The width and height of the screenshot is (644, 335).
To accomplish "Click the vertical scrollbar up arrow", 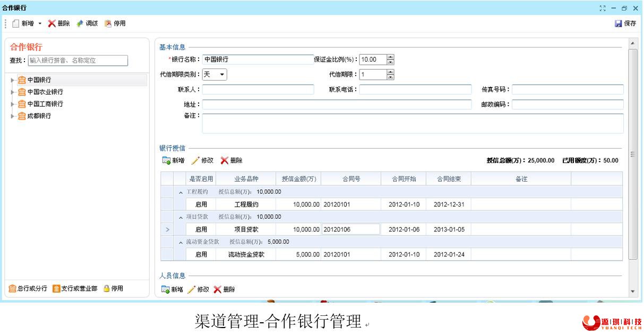I will coord(632,42).
